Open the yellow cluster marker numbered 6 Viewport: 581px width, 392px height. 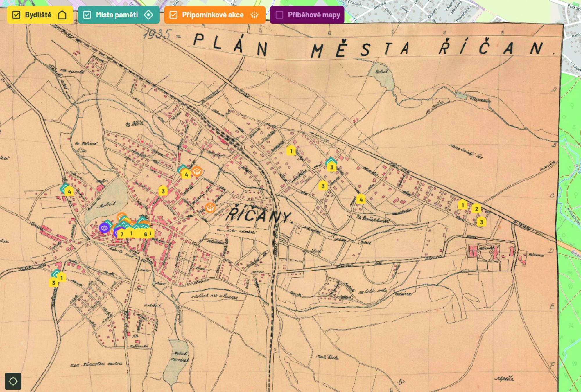pos(146,234)
